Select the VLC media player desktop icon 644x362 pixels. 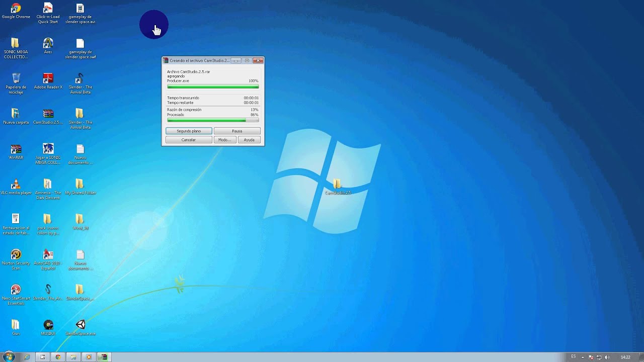click(x=16, y=187)
